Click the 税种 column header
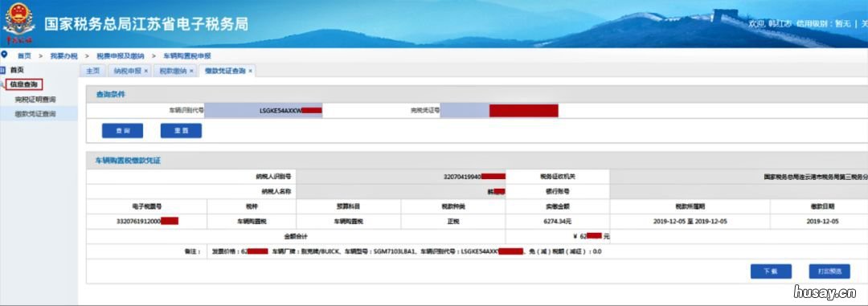Image resolution: width=868 pixels, height=306 pixels. pos(252,206)
